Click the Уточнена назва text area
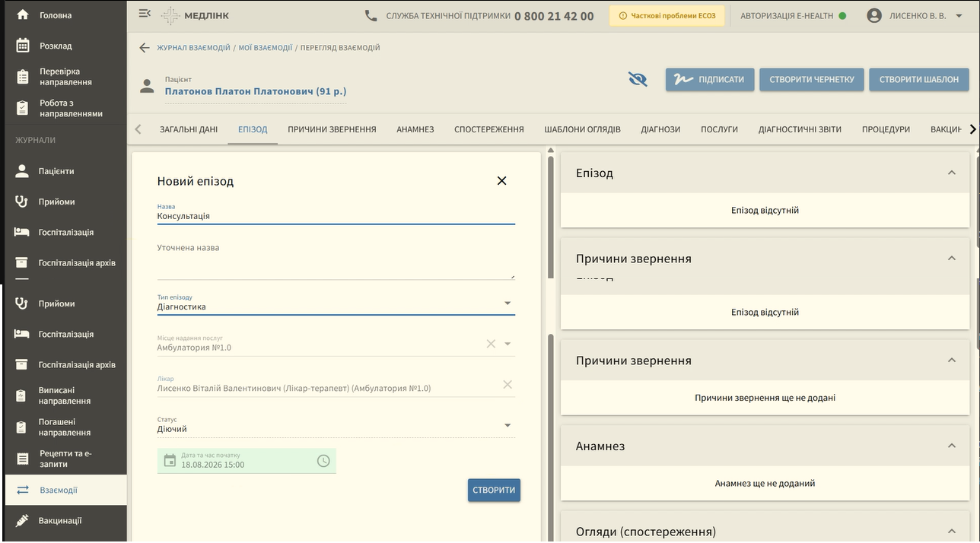980x543 pixels. pos(336,260)
